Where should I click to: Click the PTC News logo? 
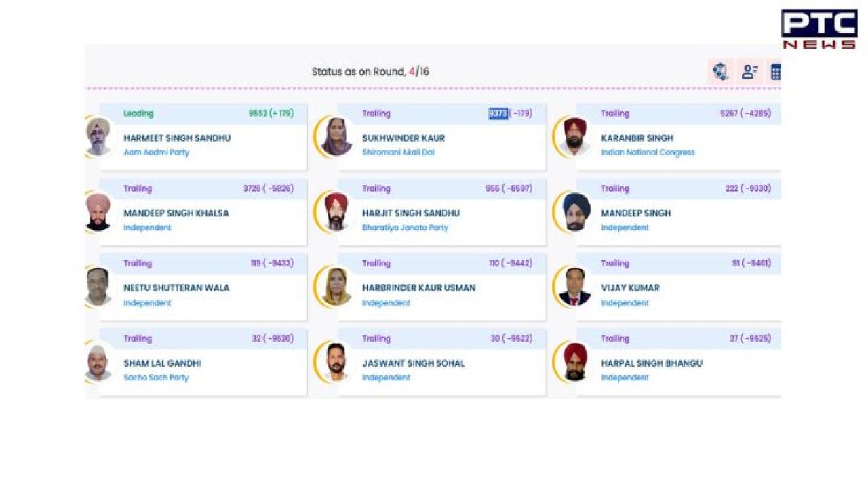[819, 29]
